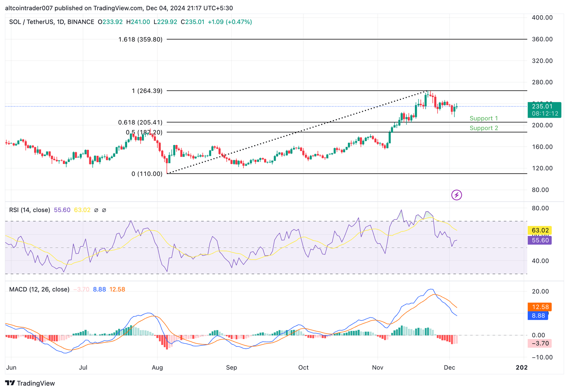Click the lightning bolt icon on the chart
Image resolution: width=569 pixels, height=392 pixels.
click(x=456, y=195)
